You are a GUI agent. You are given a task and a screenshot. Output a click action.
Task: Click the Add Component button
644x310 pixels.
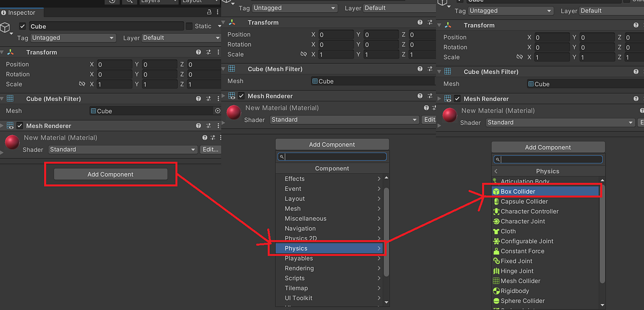(110, 174)
